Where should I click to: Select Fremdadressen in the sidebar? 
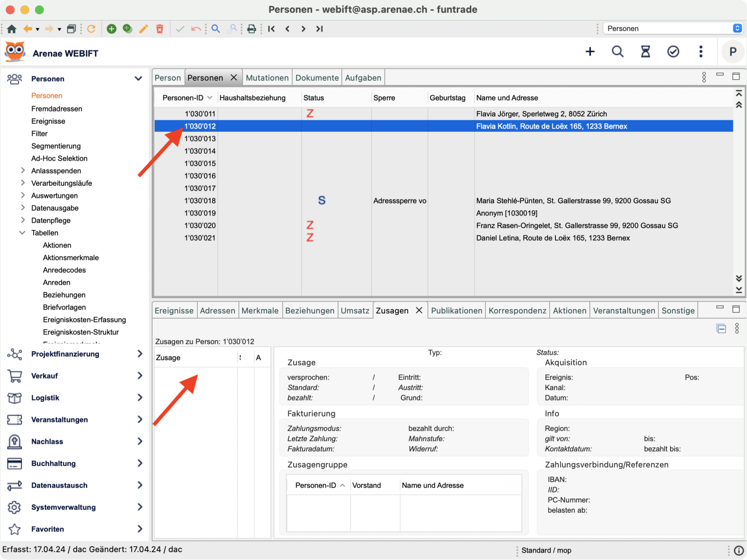coord(56,108)
